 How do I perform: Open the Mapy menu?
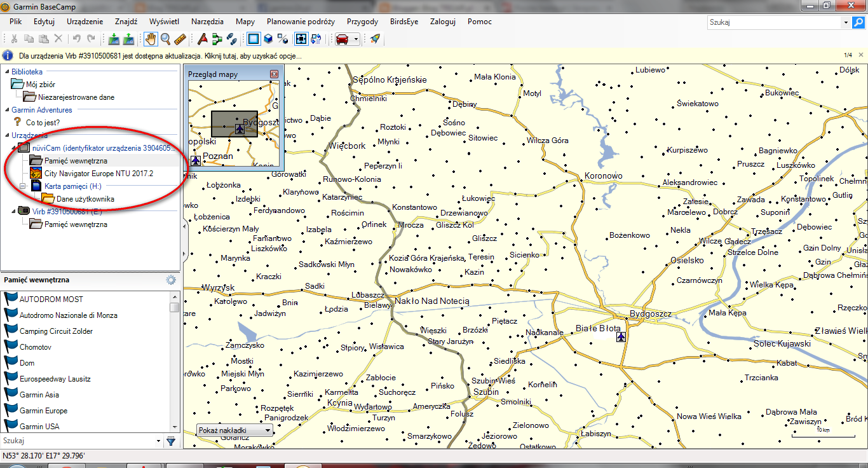(x=245, y=22)
